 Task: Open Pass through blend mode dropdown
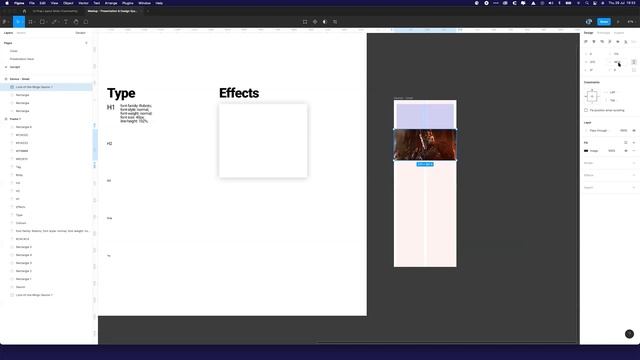[x=598, y=131]
